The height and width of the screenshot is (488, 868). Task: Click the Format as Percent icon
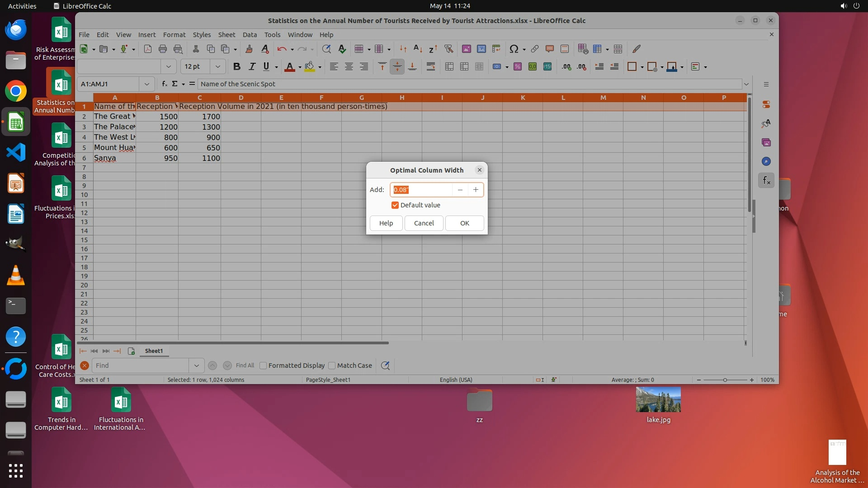point(518,67)
